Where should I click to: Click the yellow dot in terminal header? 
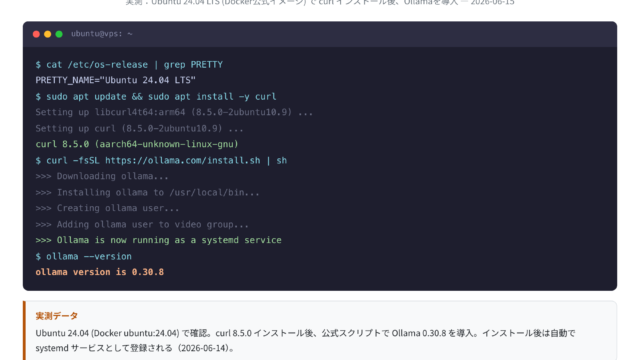tap(47, 34)
